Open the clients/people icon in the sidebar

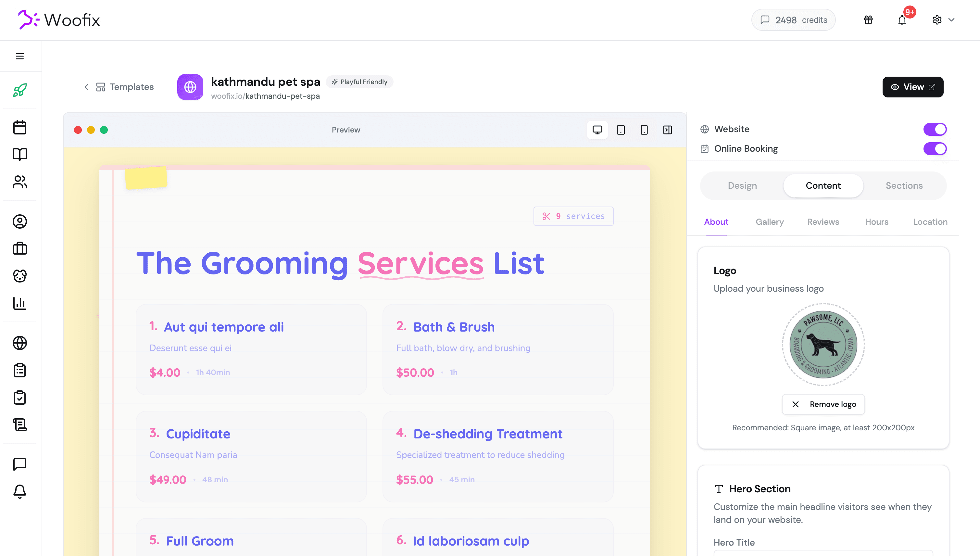[x=19, y=182]
